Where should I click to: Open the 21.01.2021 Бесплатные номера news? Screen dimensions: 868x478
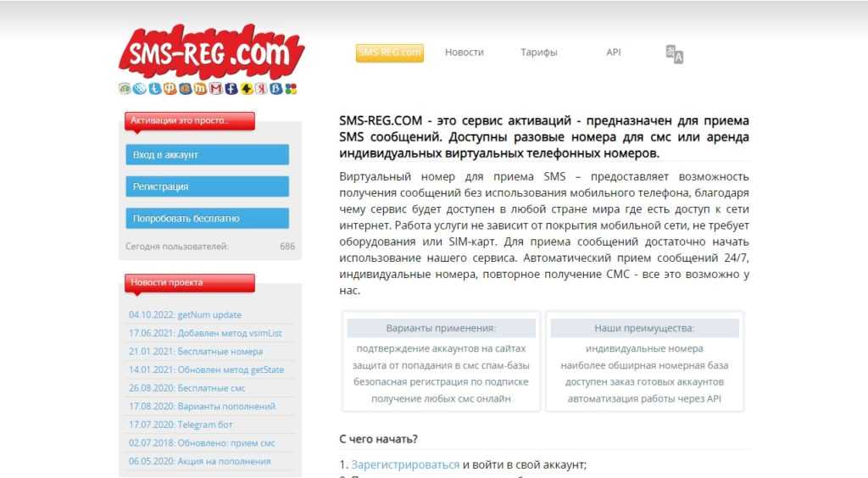click(x=196, y=352)
